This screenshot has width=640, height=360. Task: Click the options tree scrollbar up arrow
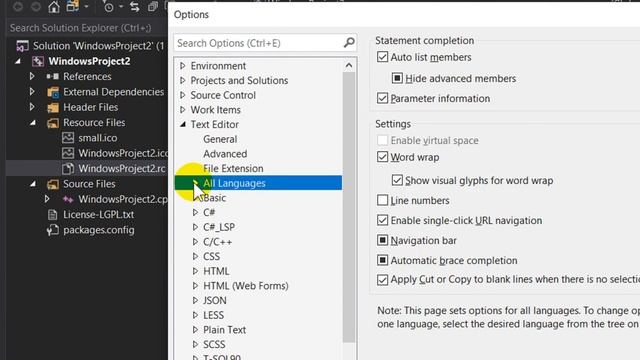349,65
